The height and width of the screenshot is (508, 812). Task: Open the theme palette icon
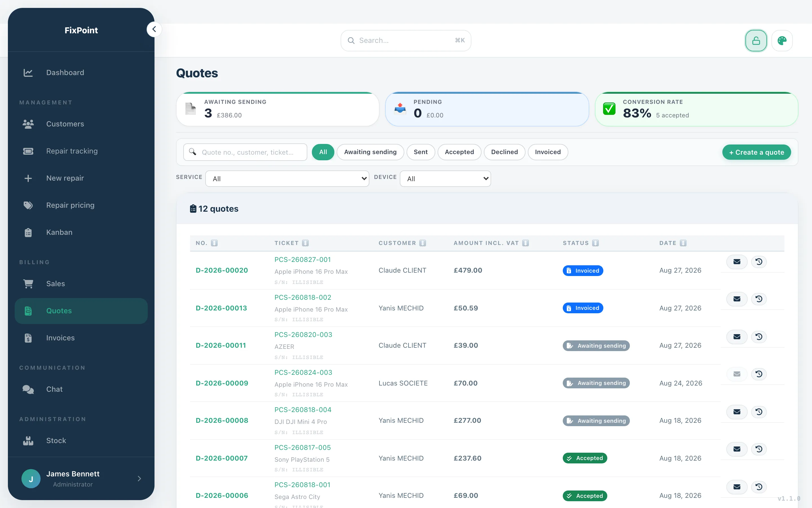(782, 41)
